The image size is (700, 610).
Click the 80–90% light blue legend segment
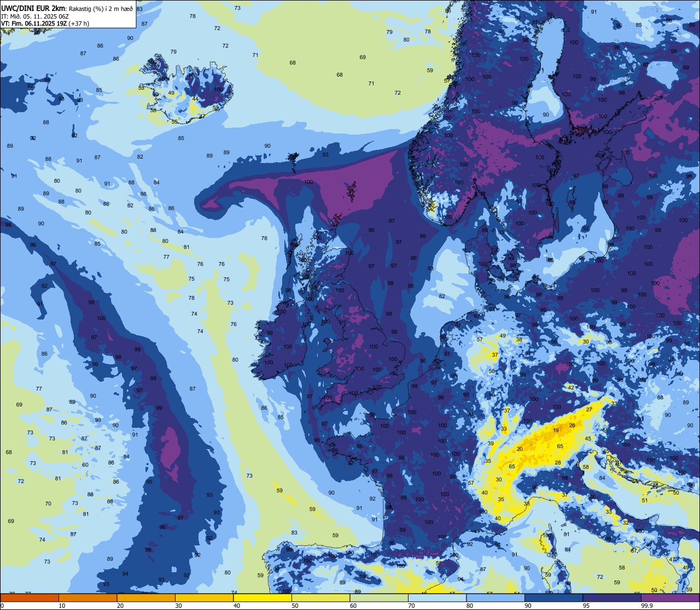point(495,597)
